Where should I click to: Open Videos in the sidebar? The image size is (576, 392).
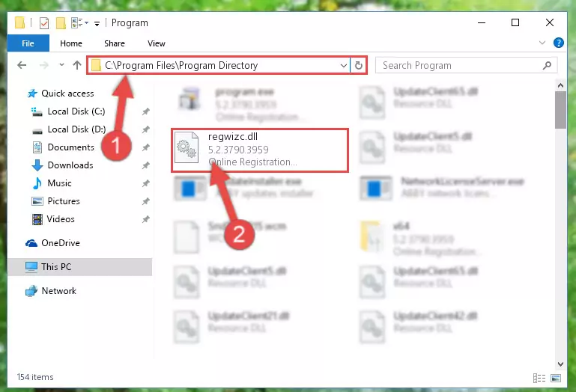53,219
